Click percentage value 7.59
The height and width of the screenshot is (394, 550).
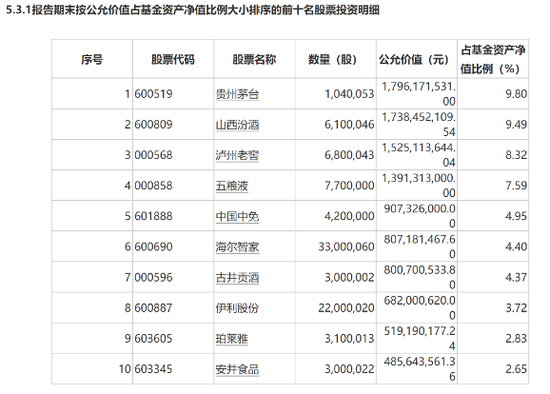coord(516,186)
